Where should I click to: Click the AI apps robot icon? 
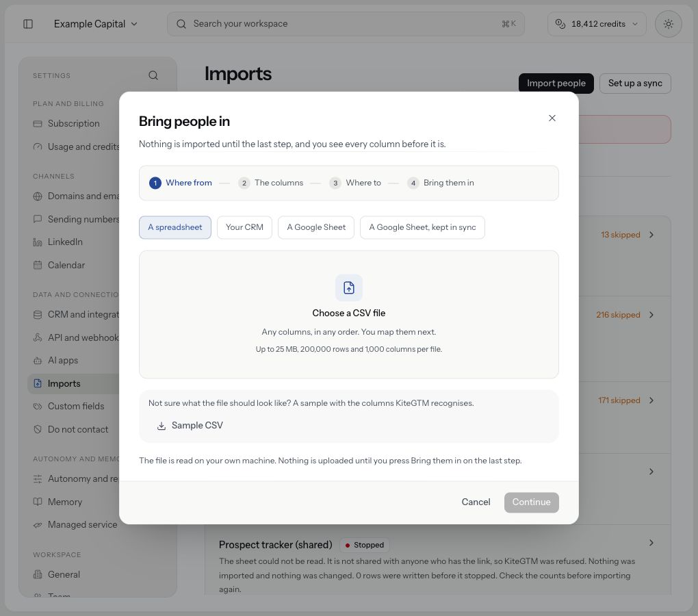coord(38,361)
